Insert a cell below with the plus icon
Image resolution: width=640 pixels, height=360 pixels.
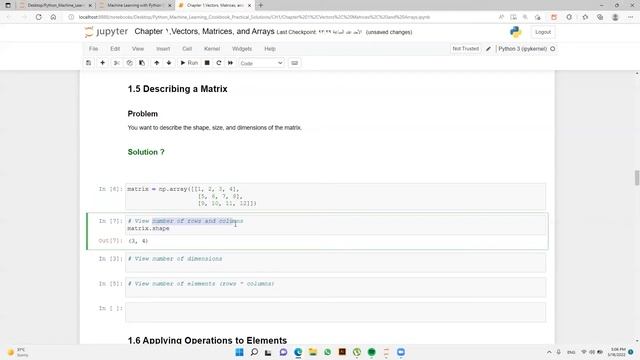(x=102, y=63)
